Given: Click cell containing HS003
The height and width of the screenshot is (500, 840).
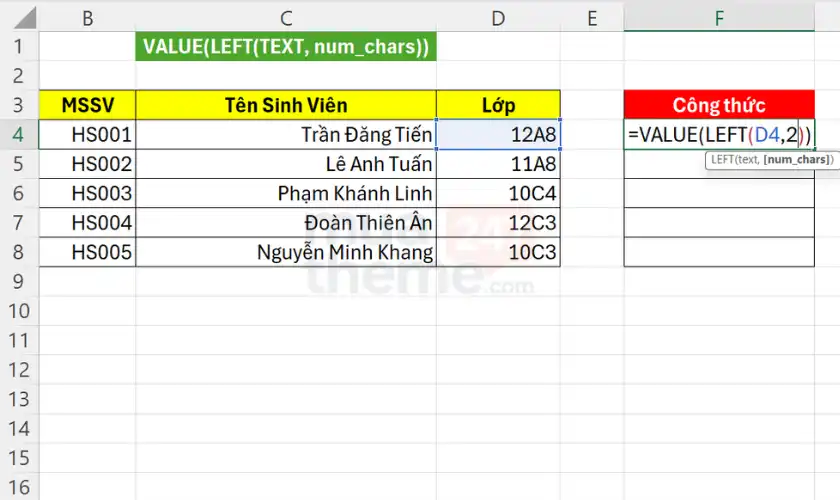Looking at the screenshot, I should click(x=87, y=193).
